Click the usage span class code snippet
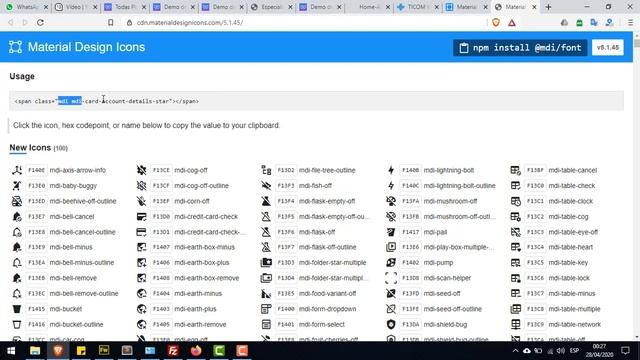The image size is (640, 360). [316, 101]
